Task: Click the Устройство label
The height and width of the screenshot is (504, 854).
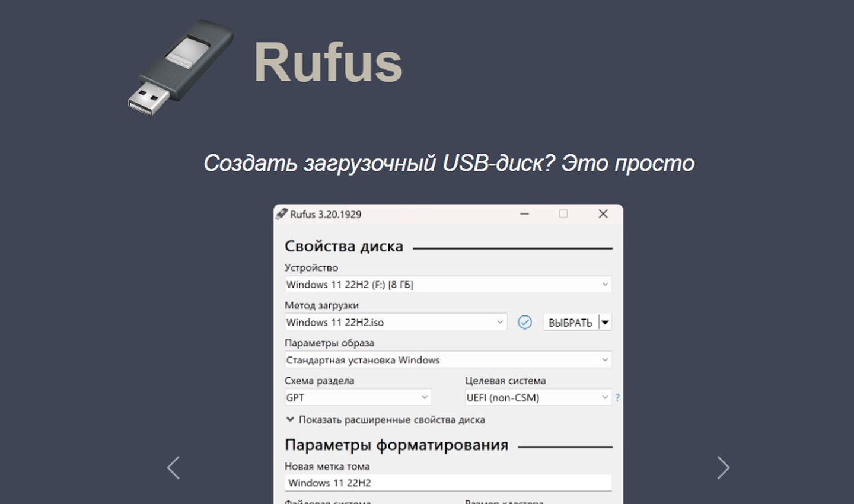Action: (x=311, y=267)
